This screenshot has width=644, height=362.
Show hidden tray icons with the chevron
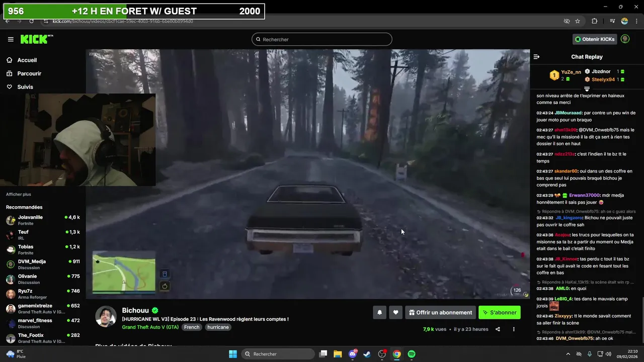[x=569, y=353]
